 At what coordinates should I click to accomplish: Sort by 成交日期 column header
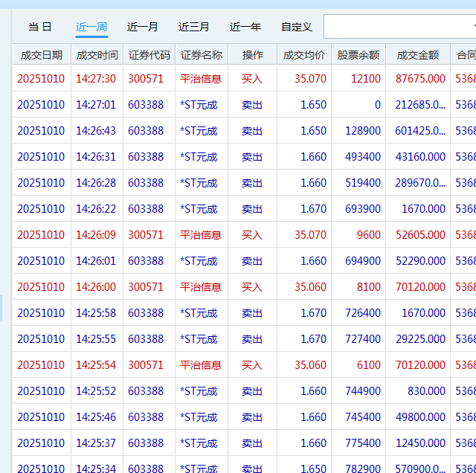[42, 55]
